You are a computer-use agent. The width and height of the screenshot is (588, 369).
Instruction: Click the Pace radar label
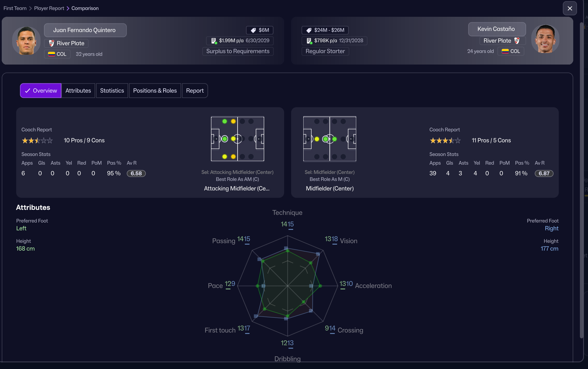click(x=215, y=286)
